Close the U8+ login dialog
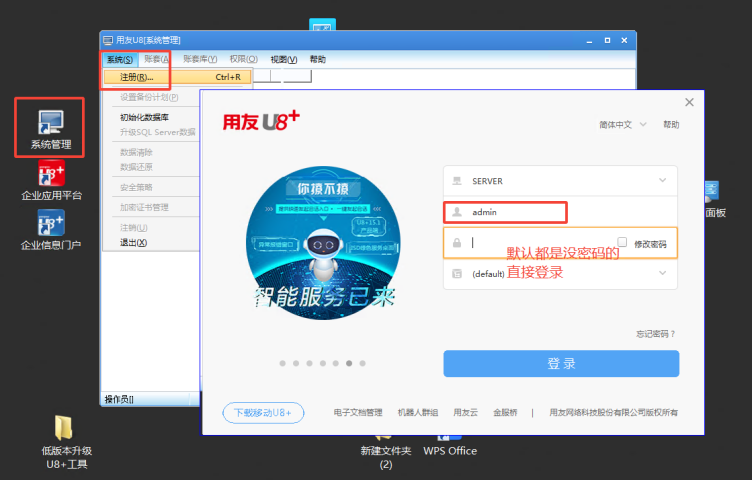752x480 pixels. coord(689,102)
